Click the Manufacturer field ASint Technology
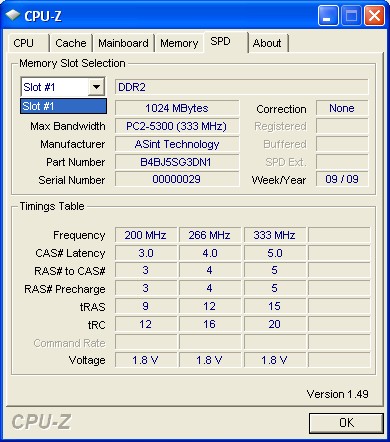The width and height of the screenshot is (390, 442). point(177,144)
